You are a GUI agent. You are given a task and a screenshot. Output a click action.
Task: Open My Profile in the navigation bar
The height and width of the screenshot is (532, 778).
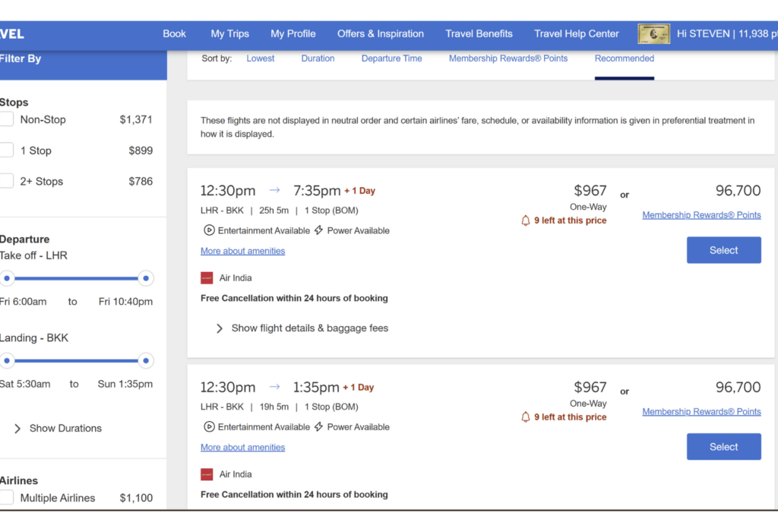(293, 33)
